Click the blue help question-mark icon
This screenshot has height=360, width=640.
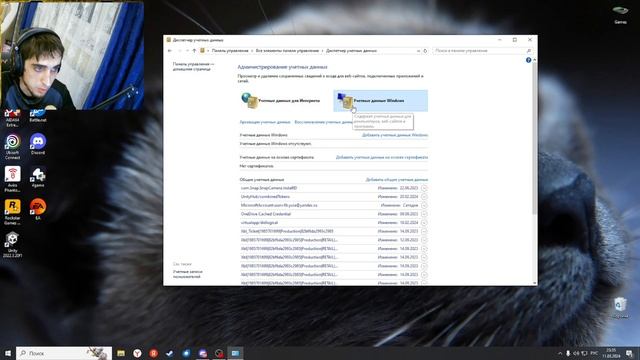click(529, 60)
